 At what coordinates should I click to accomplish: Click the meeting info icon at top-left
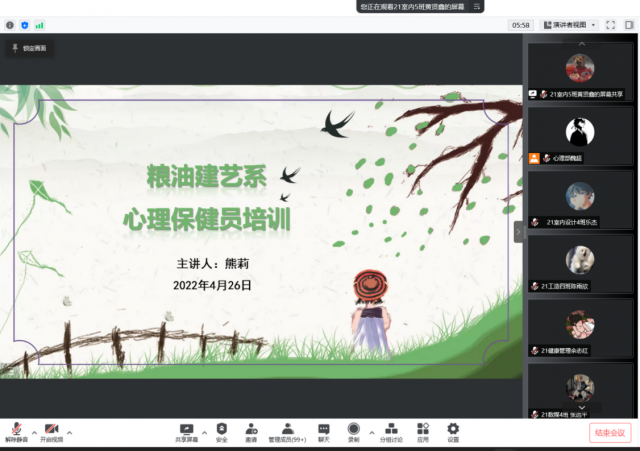(10, 24)
